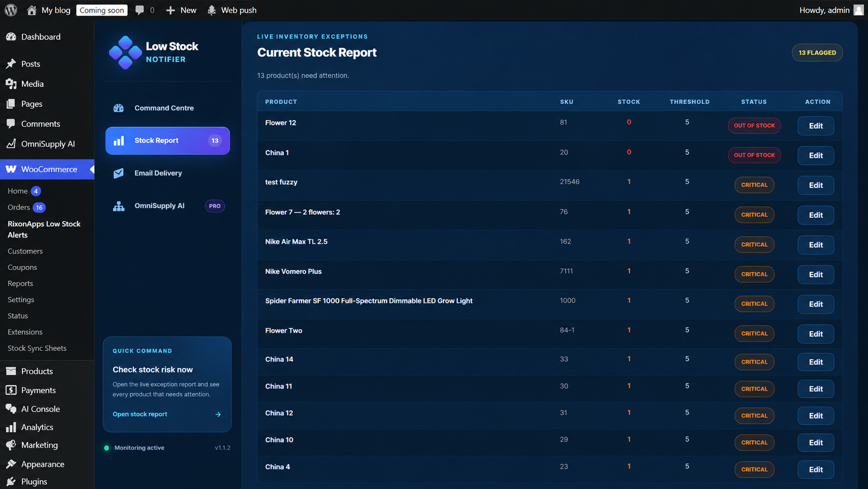Click the AI Console icon
868x489 pixels.
pyautogui.click(x=11, y=409)
